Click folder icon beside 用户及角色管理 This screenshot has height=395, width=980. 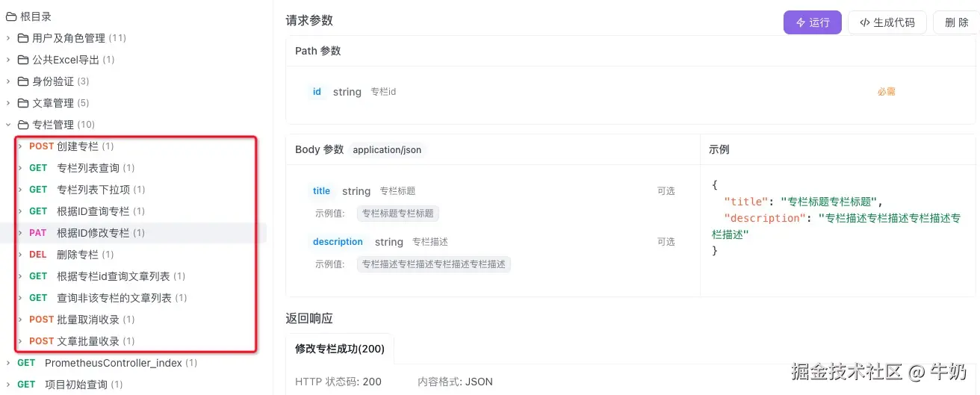coord(24,38)
